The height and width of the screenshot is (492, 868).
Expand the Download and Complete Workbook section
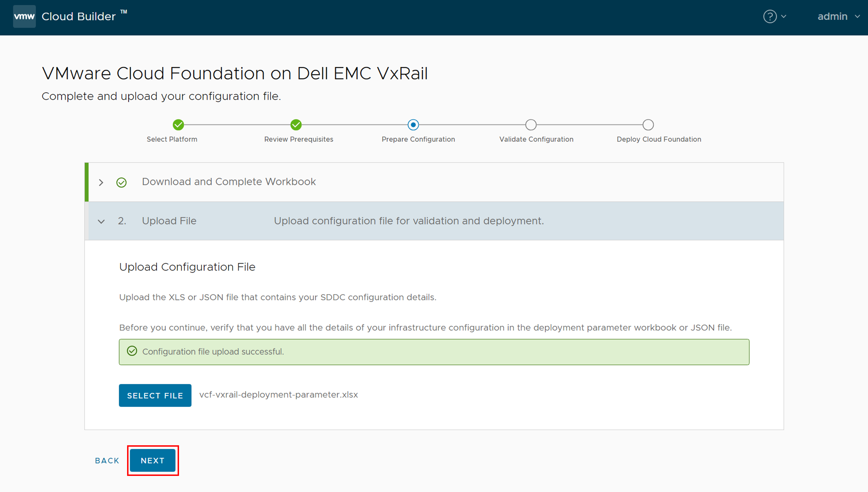click(x=101, y=182)
